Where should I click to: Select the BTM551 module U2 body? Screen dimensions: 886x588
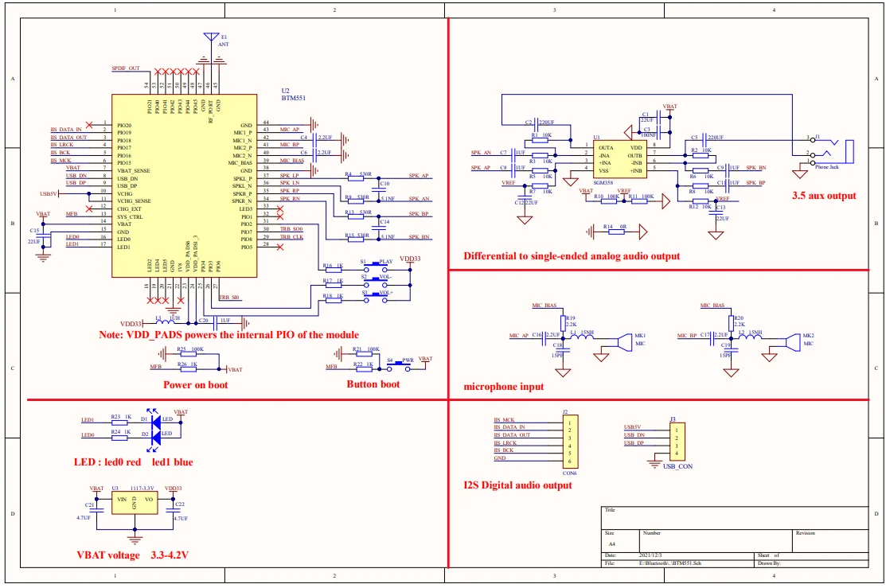pos(184,186)
